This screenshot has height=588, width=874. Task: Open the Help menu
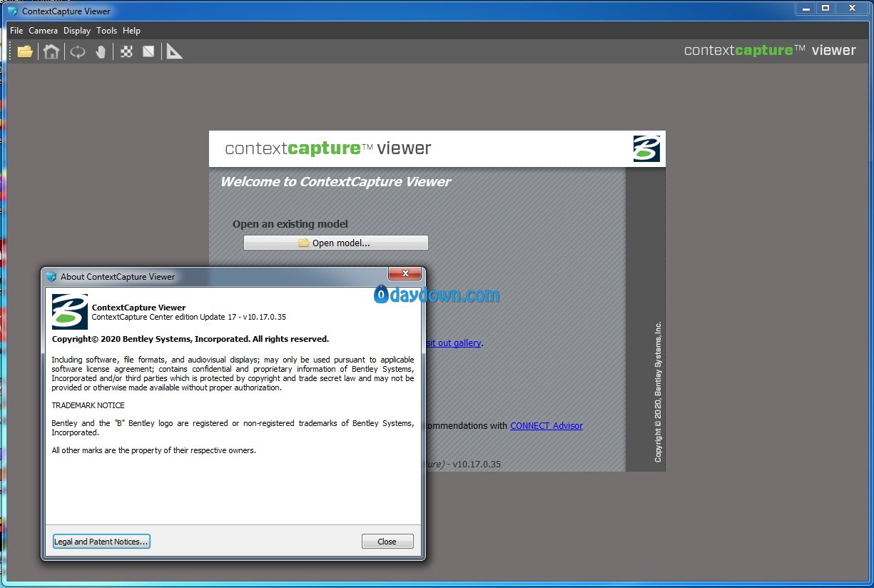(x=131, y=31)
